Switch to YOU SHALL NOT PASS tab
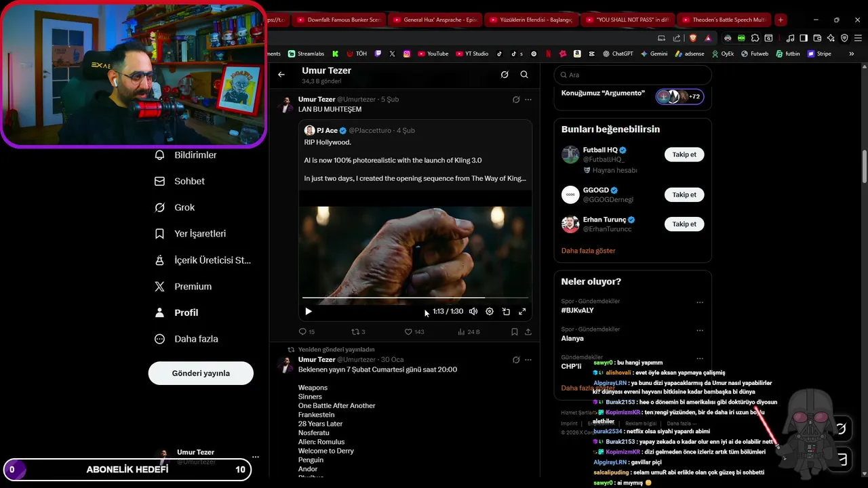 pyautogui.click(x=628, y=20)
